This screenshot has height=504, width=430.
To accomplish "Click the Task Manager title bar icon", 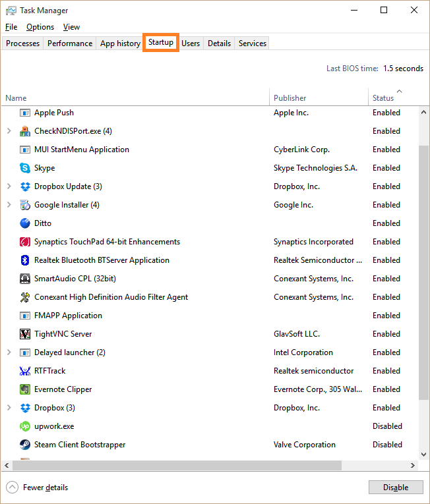I will coord(11,11).
